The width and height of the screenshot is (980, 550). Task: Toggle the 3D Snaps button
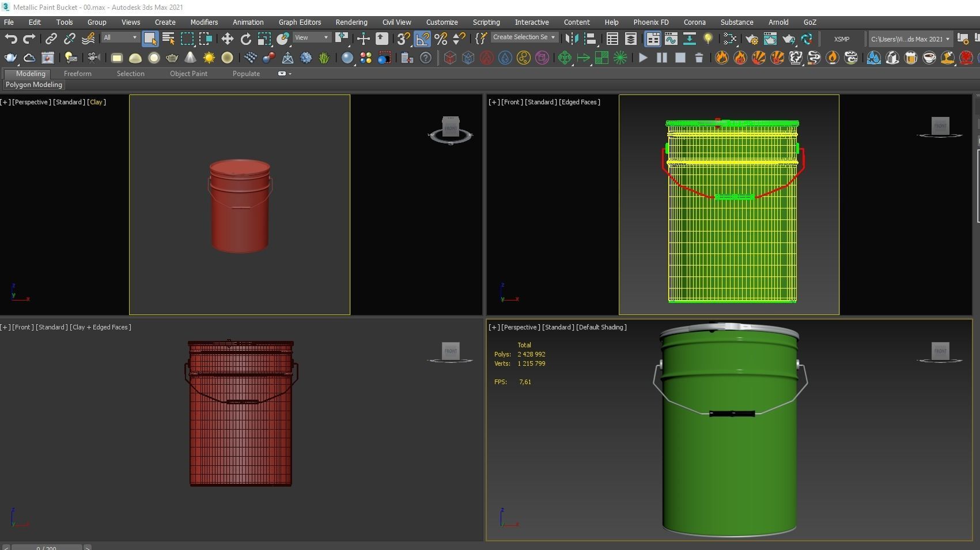tap(404, 39)
